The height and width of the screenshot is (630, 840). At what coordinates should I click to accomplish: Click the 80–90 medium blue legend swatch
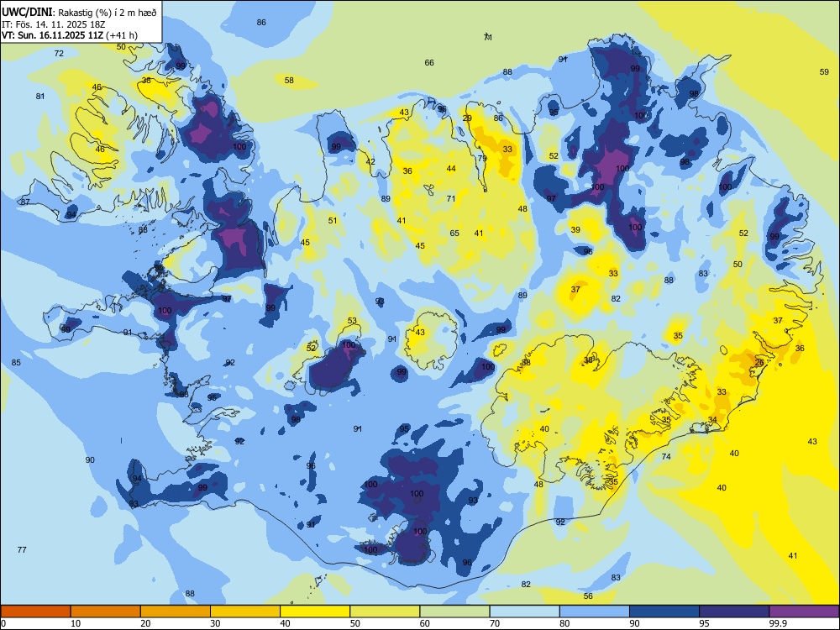click(595, 612)
